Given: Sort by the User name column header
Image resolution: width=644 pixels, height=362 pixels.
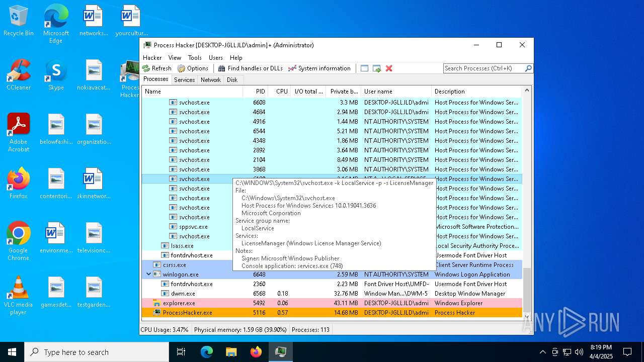Looking at the screenshot, I should point(396,92).
